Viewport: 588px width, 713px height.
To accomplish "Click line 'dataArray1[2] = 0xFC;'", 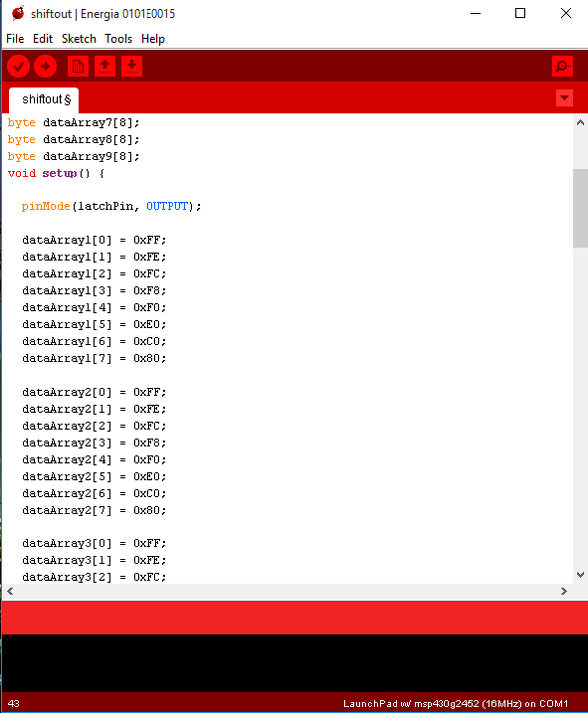I will [95, 274].
